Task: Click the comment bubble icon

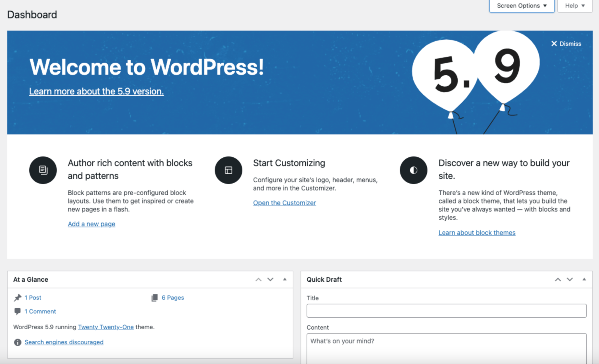Action: [18, 311]
